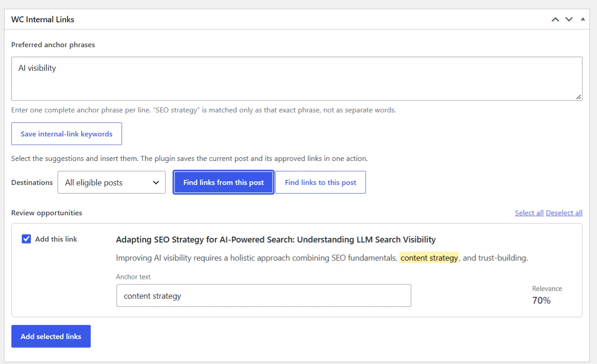
Task: Find links from this post
Action: [x=224, y=182]
